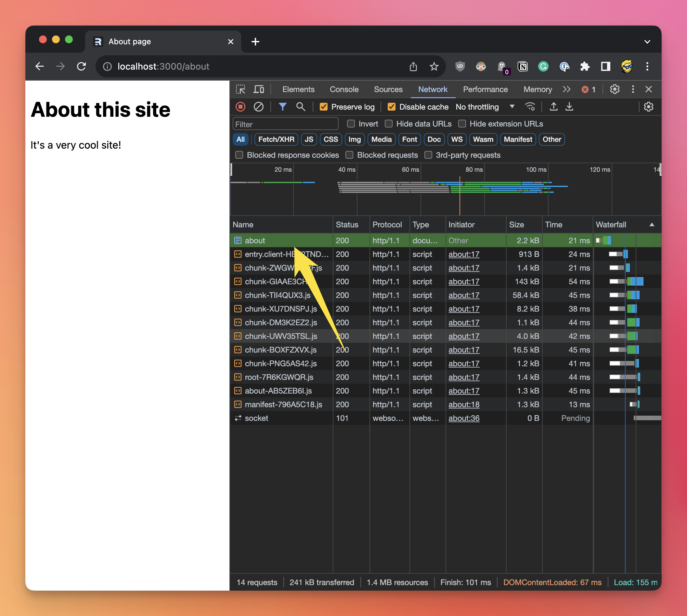Clear the network log
The width and height of the screenshot is (687, 616).
[x=258, y=107]
